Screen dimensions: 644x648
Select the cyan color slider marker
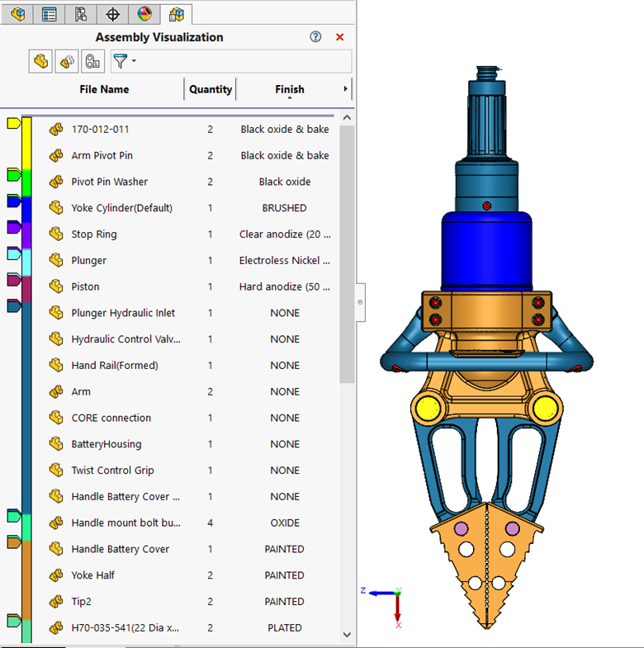14,253
